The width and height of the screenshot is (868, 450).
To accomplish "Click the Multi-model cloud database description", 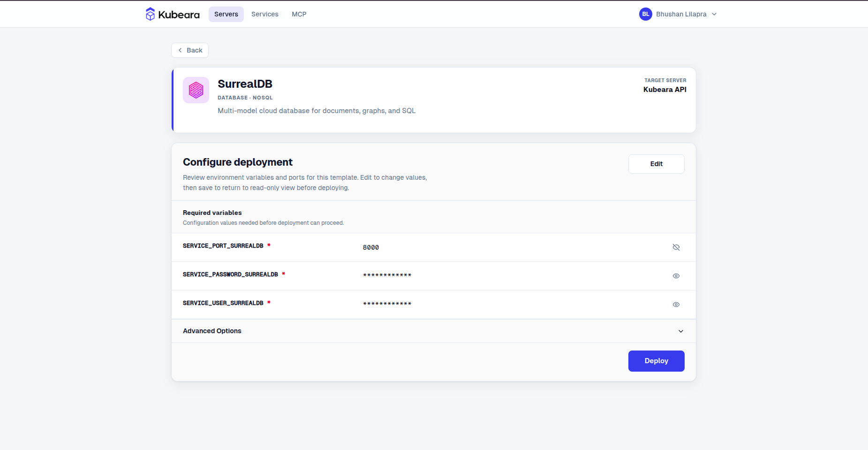I will pyautogui.click(x=317, y=111).
